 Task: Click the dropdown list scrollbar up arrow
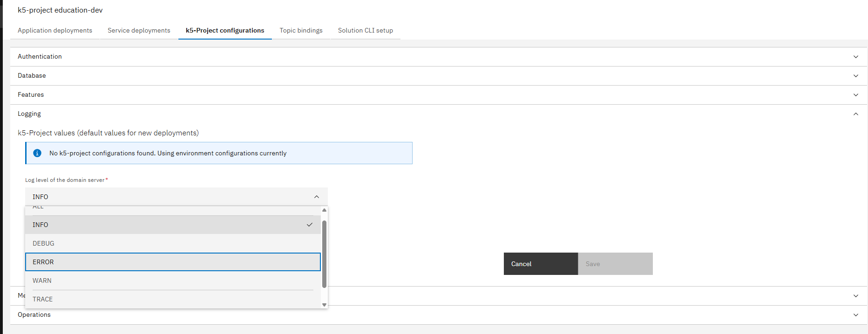(325, 210)
